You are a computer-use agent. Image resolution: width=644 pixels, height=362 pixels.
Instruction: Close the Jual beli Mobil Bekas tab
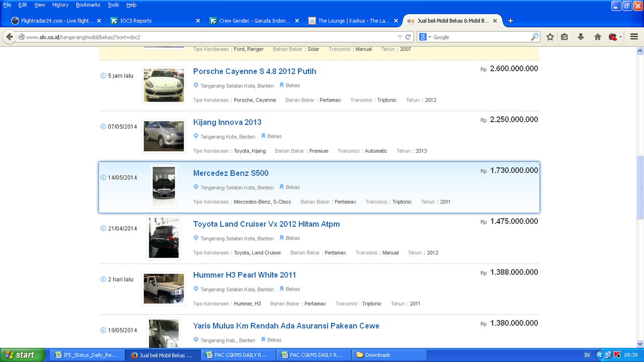(x=495, y=21)
